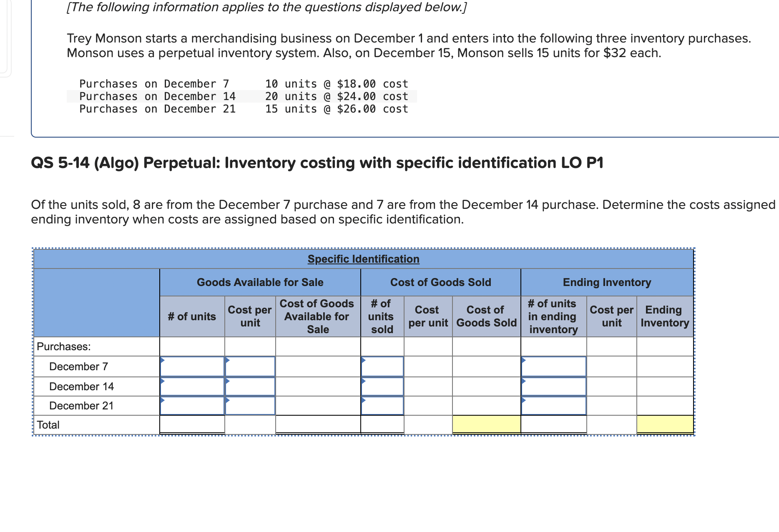This screenshot has height=532, width=779.
Task: Click Total # of units cell
Action: 192,424
